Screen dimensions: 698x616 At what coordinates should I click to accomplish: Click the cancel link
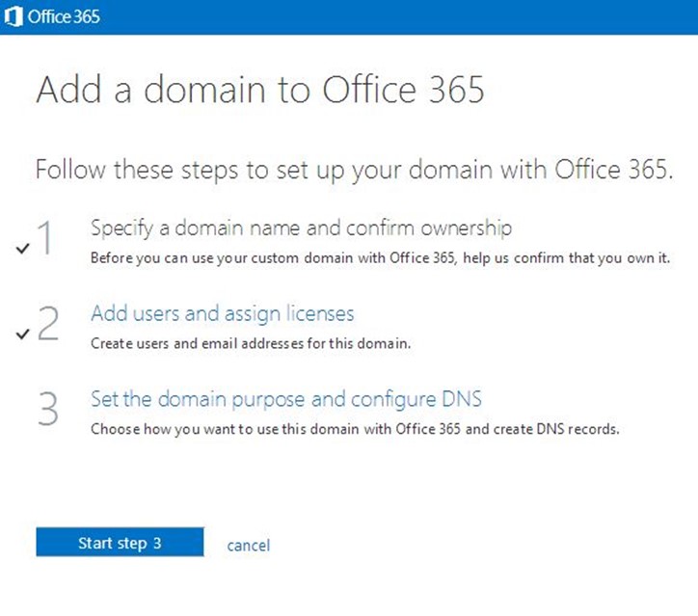pyautogui.click(x=249, y=546)
